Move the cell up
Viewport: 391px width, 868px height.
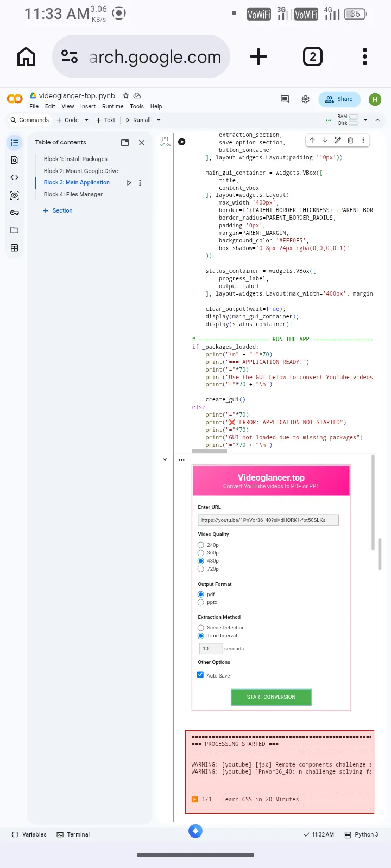(x=312, y=140)
